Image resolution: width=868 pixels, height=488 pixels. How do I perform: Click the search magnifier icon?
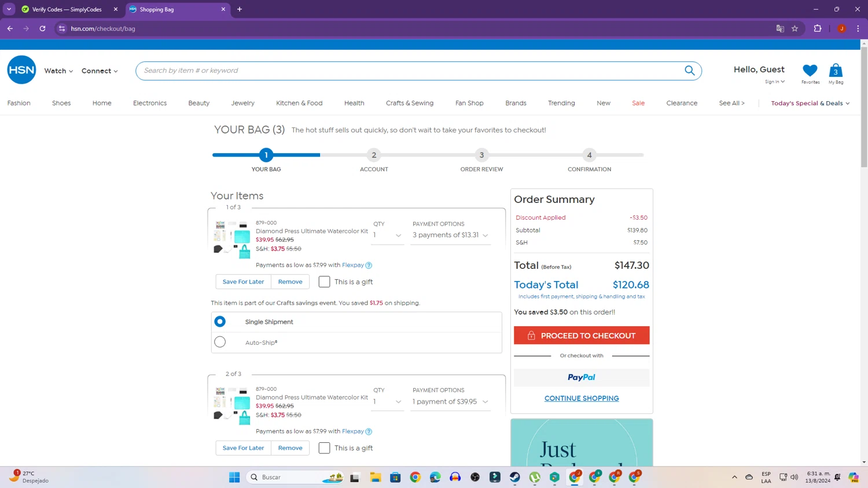coord(689,71)
